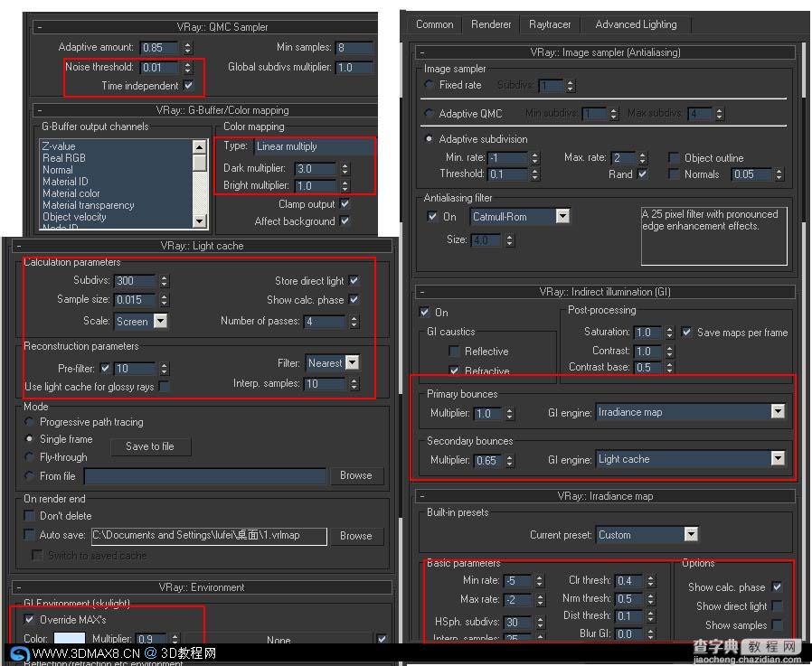
Task: Switch to the Renderer tab
Action: [x=490, y=24]
